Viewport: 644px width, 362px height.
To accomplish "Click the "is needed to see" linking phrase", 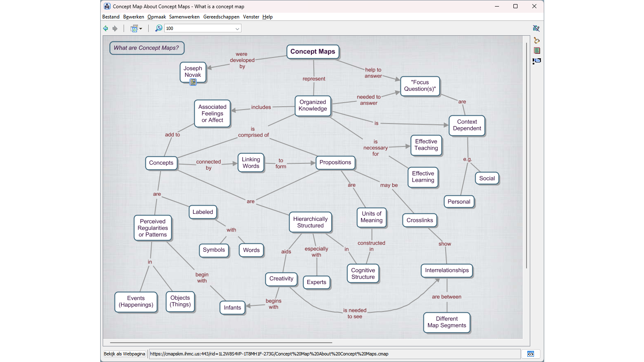I will 355,314.
